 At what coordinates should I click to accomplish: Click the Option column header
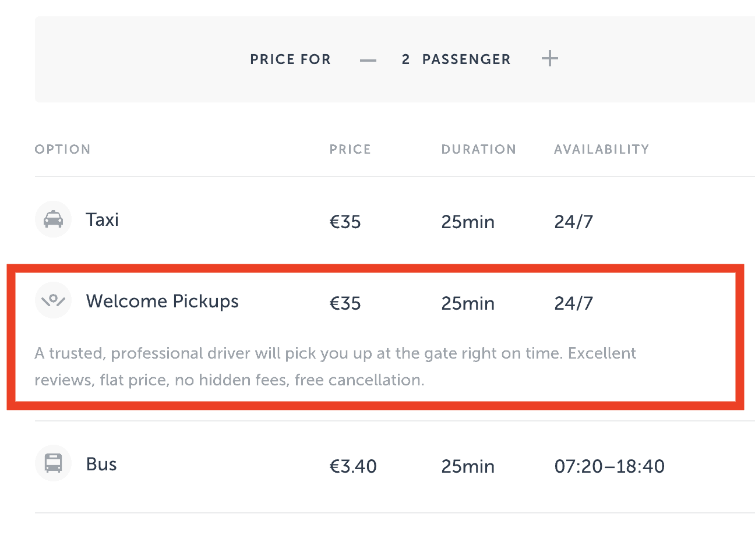coord(63,150)
